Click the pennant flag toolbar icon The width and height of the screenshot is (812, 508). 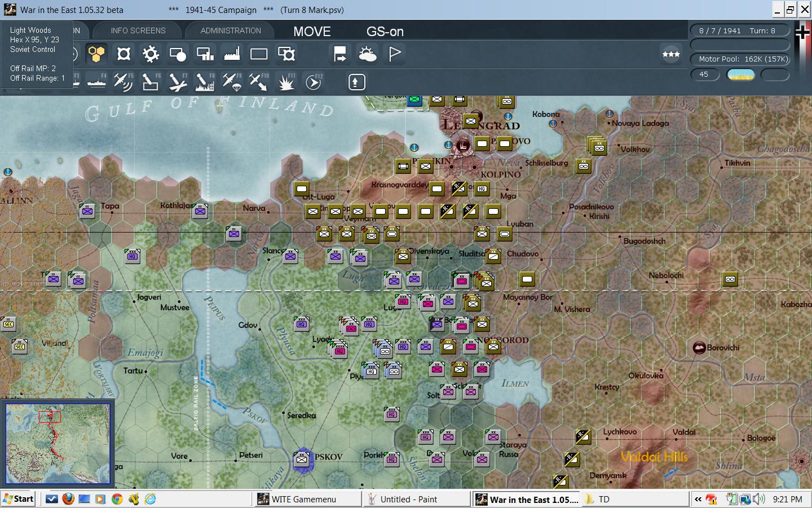395,54
